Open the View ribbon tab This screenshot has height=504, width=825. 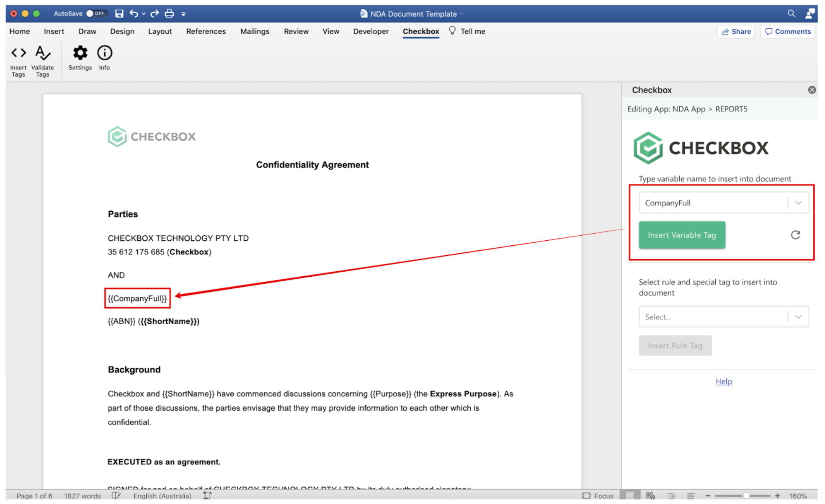[x=330, y=31]
